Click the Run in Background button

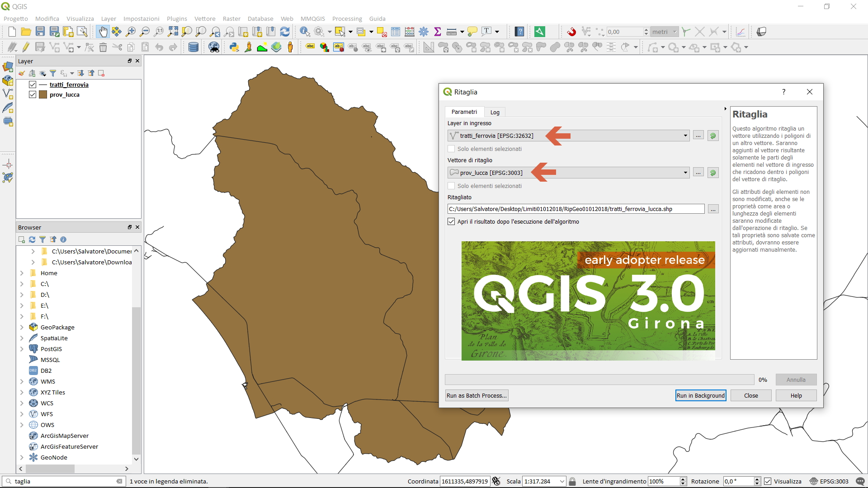click(x=700, y=395)
